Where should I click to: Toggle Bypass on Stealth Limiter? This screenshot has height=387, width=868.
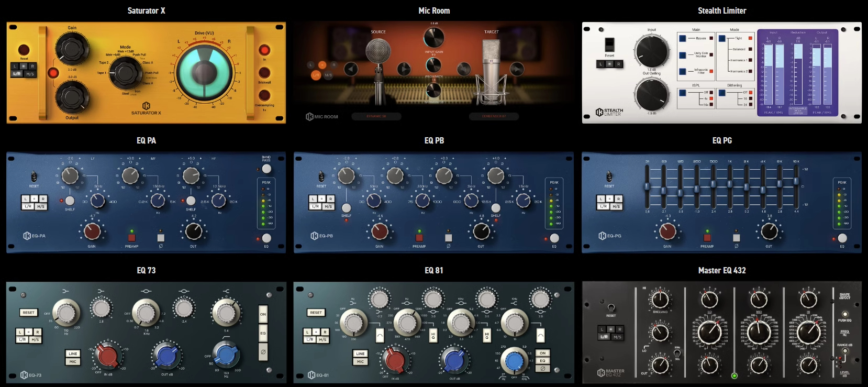[683, 38]
